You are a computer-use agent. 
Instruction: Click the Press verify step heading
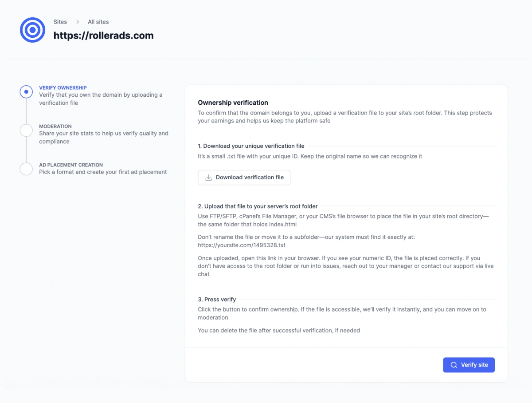pyautogui.click(x=215, y=299)
